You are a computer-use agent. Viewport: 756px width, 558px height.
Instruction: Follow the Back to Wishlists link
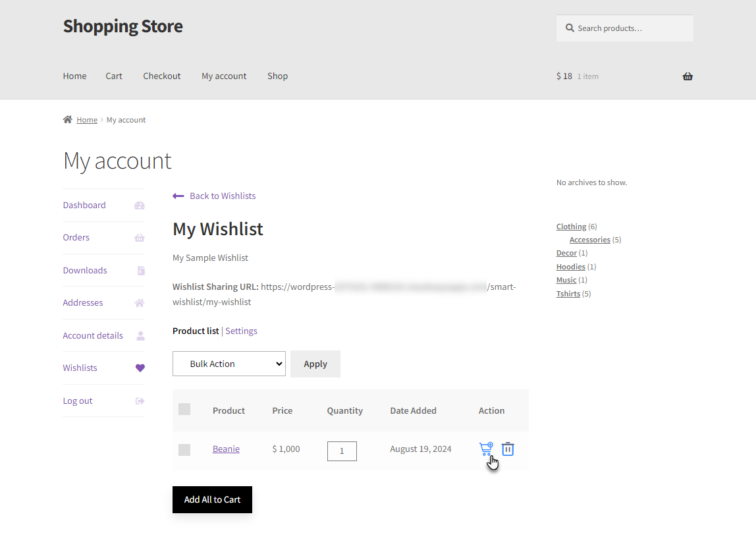[x=223, y=196]
